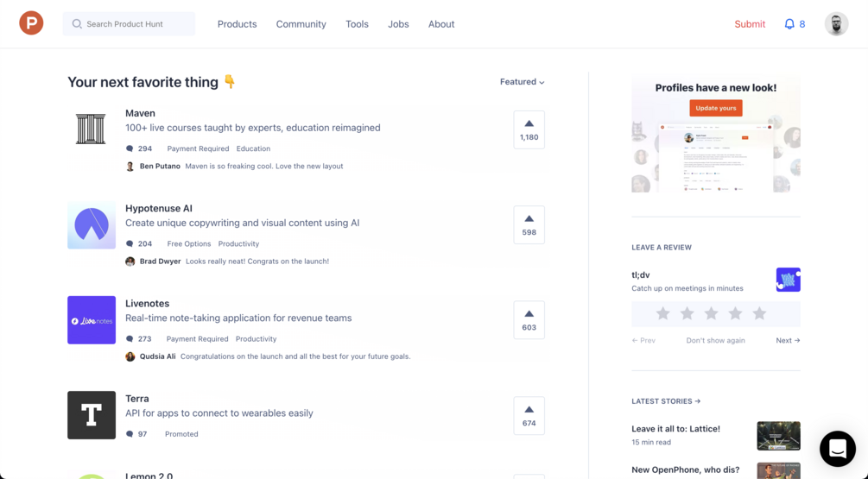This screenshot has width=868, height=479.
Task: Click the Update yours button
Action: 716,108
